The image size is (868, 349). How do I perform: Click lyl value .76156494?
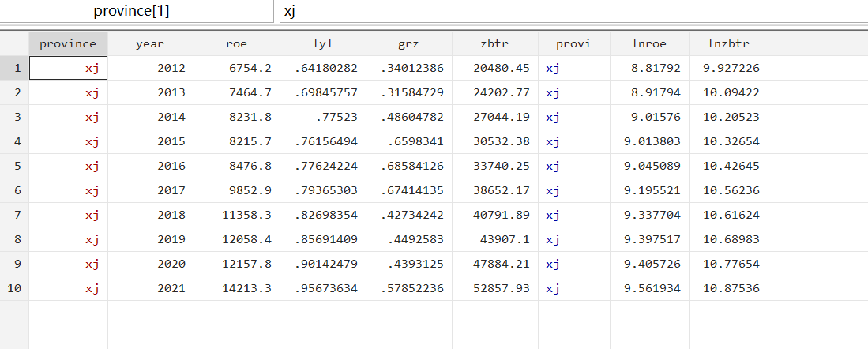click(323, 141)
